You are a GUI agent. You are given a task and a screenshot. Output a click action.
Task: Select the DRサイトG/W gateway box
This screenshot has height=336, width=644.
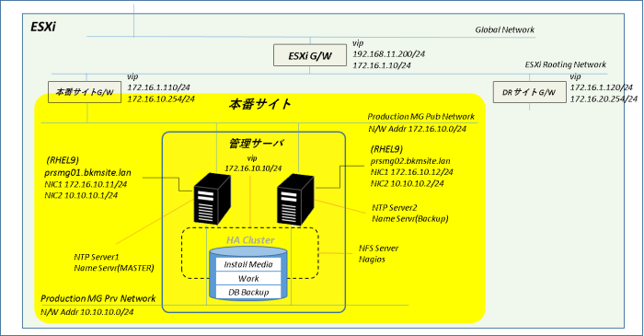tap(529, 92)
